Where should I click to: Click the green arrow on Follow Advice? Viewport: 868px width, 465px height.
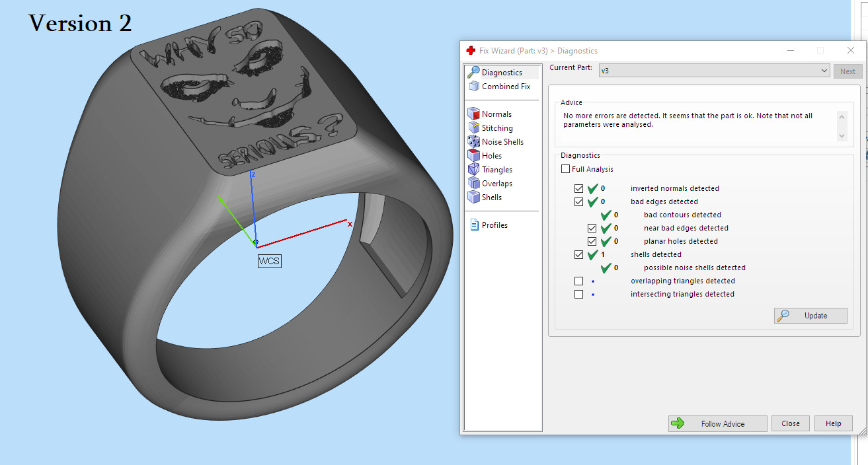[x=678, y=424]
